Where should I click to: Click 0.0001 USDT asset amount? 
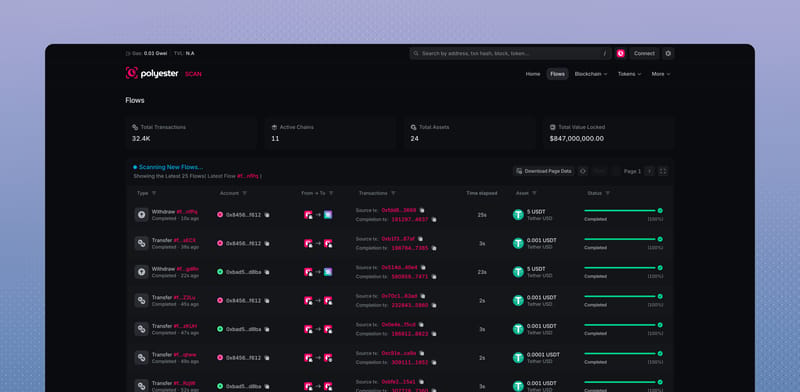click(x=543, y=355)
